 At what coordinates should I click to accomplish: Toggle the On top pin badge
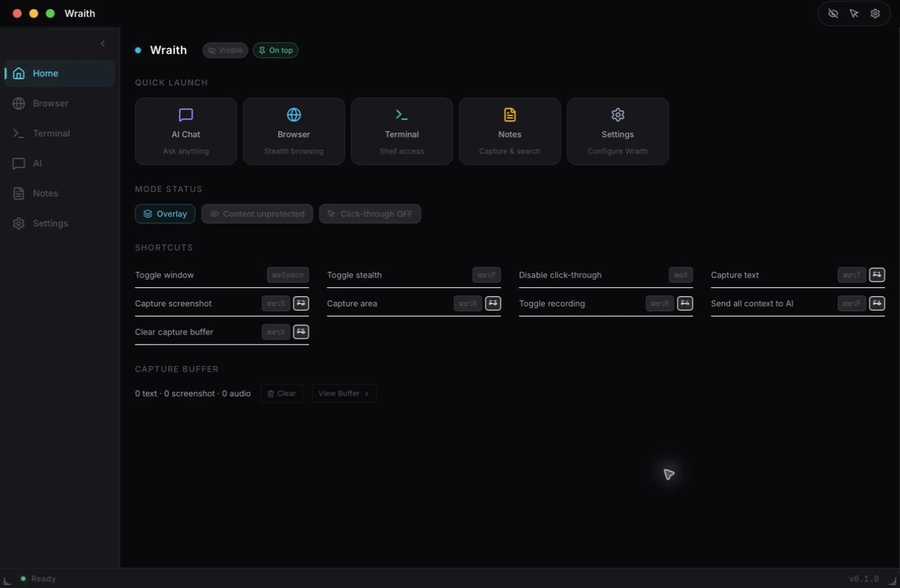(x=276, y=51)
